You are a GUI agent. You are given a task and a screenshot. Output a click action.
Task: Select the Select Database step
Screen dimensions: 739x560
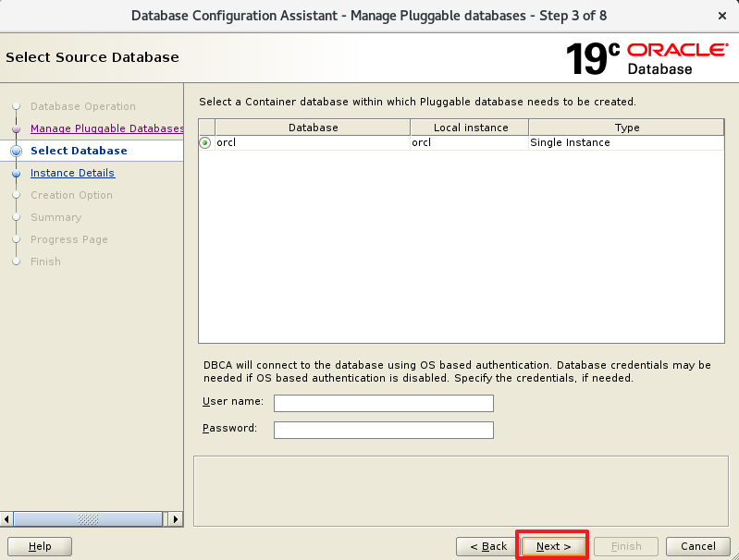click(79, 151)
